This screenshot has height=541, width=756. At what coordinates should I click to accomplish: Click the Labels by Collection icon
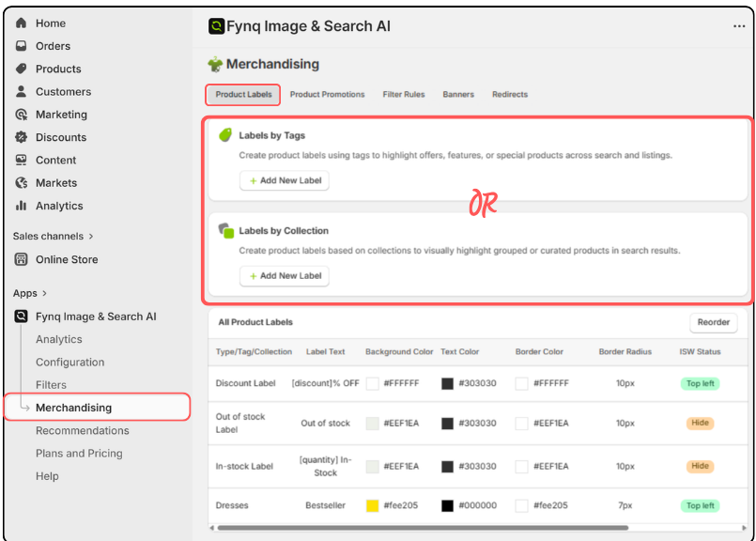pyautogui.click(x=225, y=230)
